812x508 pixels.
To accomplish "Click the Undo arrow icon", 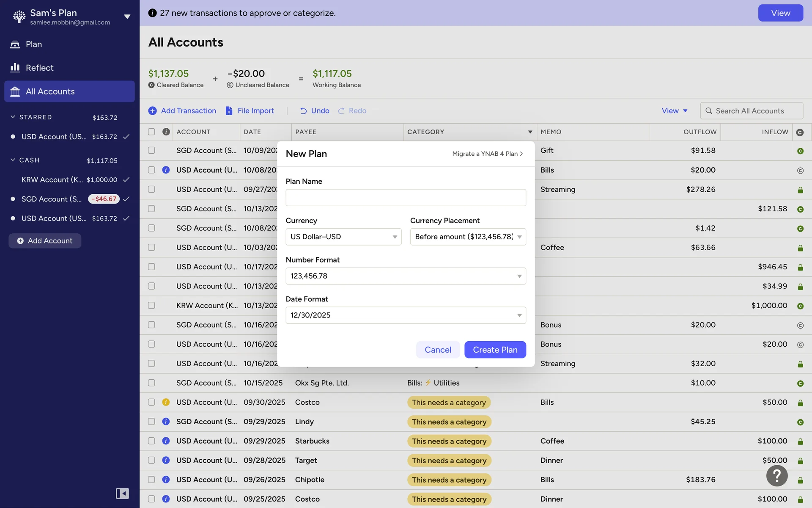I will point(303,110).
